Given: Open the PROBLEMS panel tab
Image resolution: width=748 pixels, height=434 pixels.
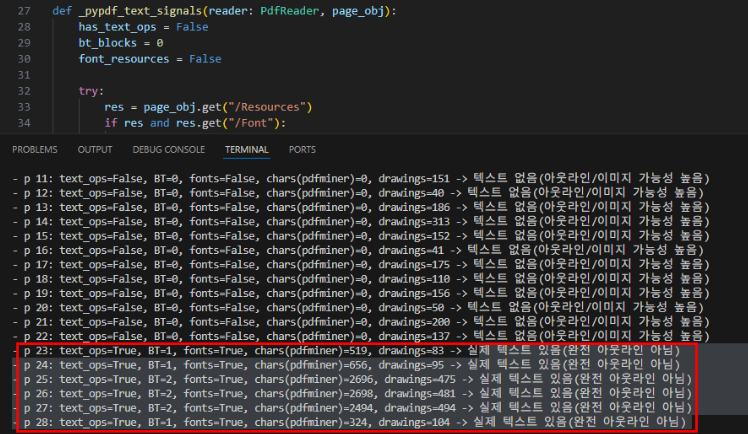Looking at the screenshot, I should pos(35,150).
